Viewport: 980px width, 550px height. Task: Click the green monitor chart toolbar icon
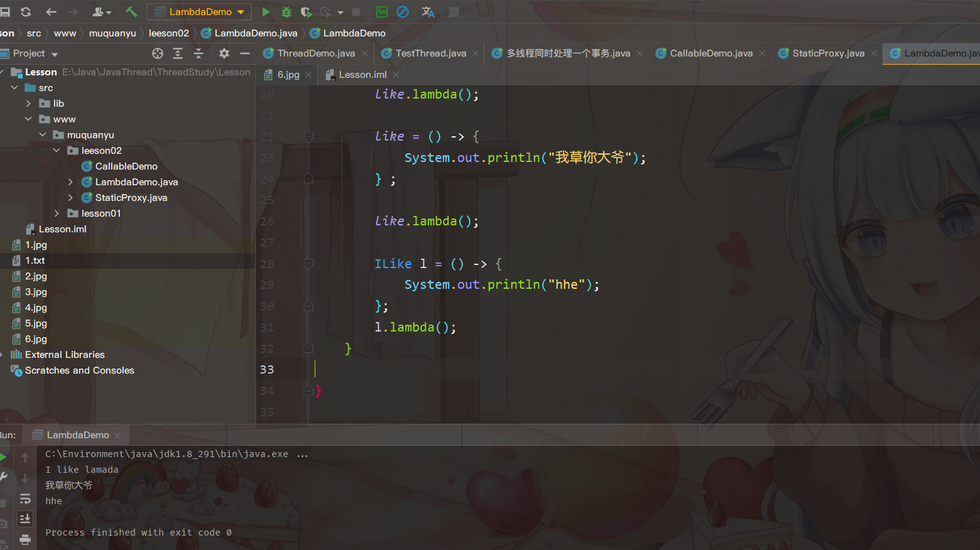[381, 12]
